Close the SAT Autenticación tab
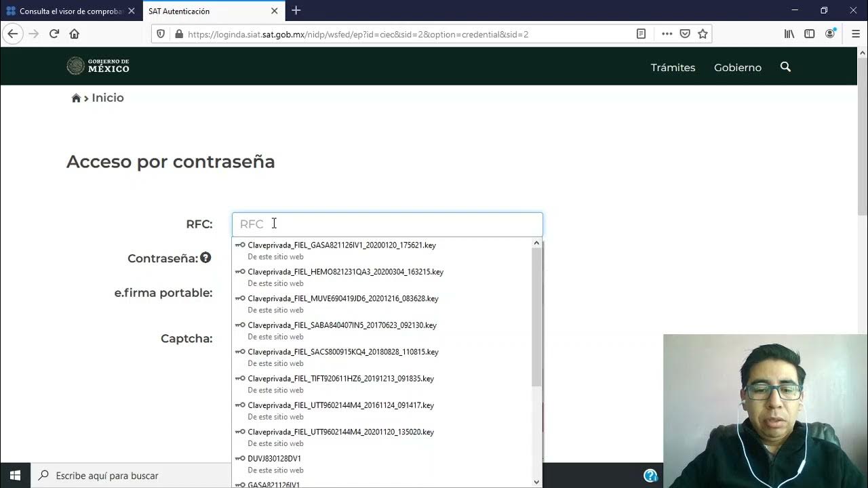 [x=275, y=11]
